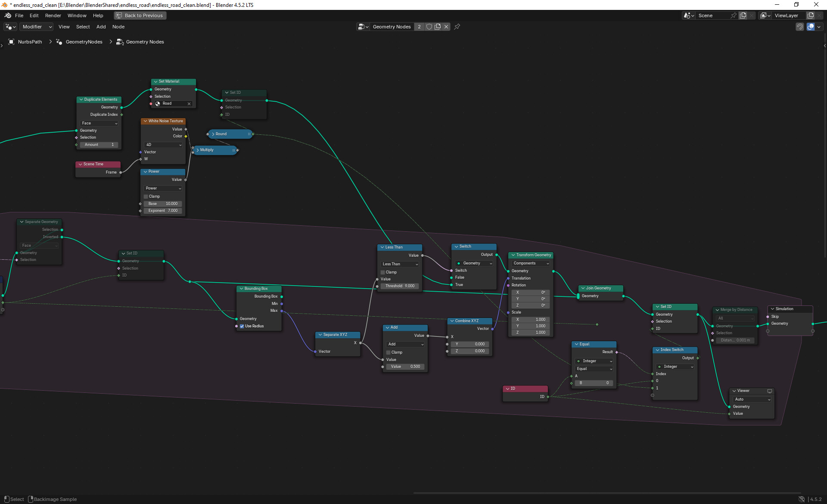Screen dimensions: 827x504
Task: Click the GeometryNodes modifier breadcrumb icon
Action: click(59, 42)
